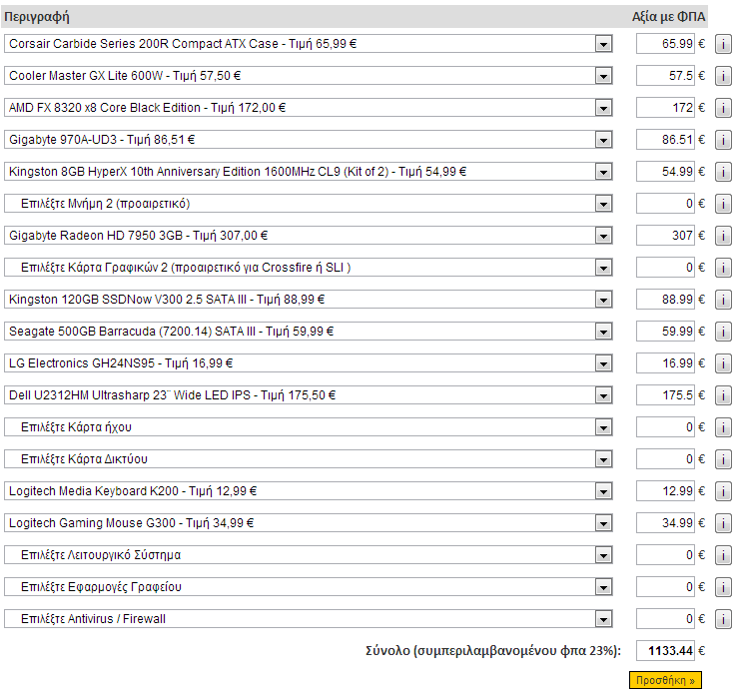Expand the Dell U2312HM Ultrasharp dropdown
The image size is (740, 700).
pos(309,395)
